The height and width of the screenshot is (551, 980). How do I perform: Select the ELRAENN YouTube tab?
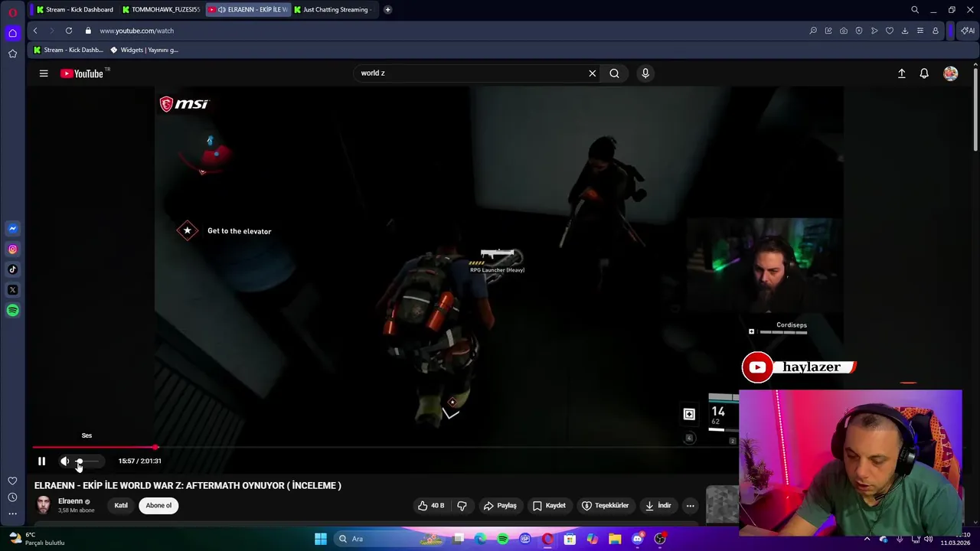pos(248,9)
